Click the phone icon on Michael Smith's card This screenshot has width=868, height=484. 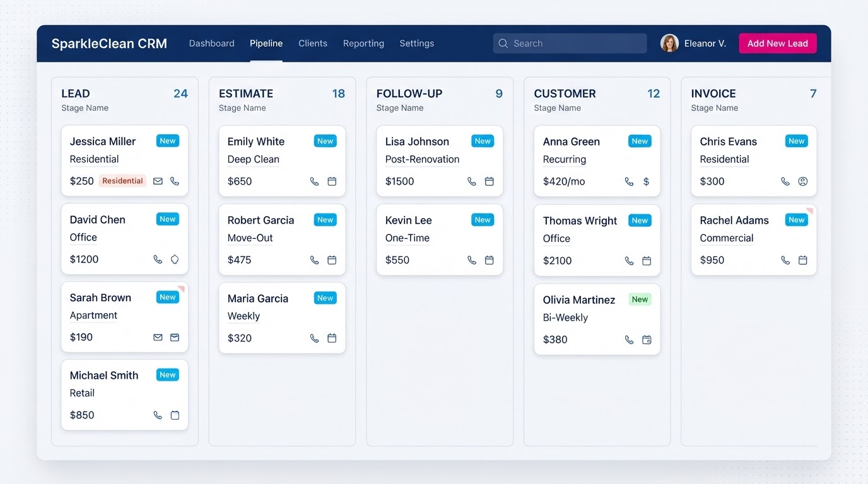158,415
